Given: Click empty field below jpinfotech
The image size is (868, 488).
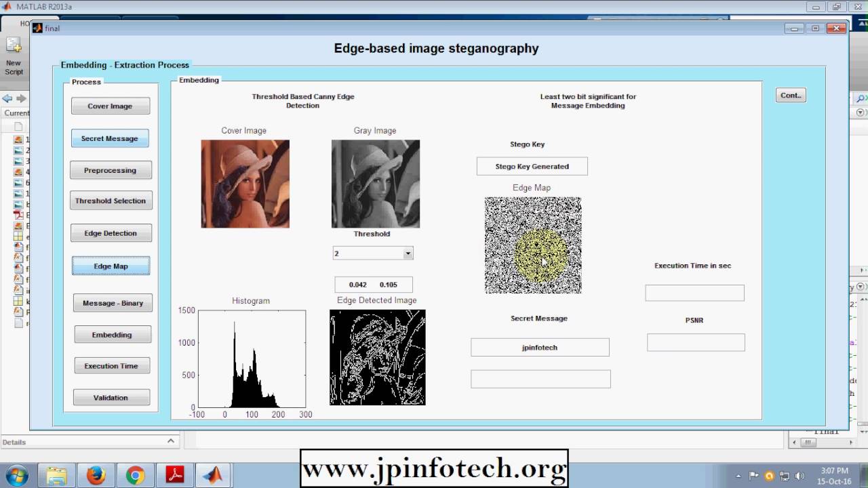Looking at the screenshot, I should click(540, 379).
